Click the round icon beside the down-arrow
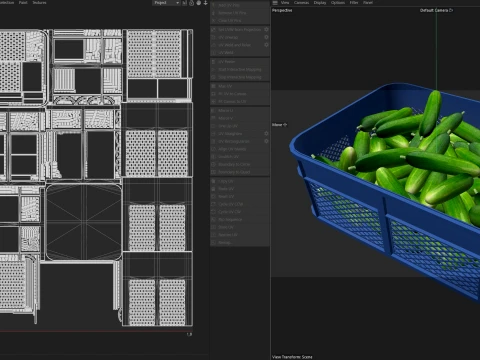 pyautogui.click(x=199, y=3)
